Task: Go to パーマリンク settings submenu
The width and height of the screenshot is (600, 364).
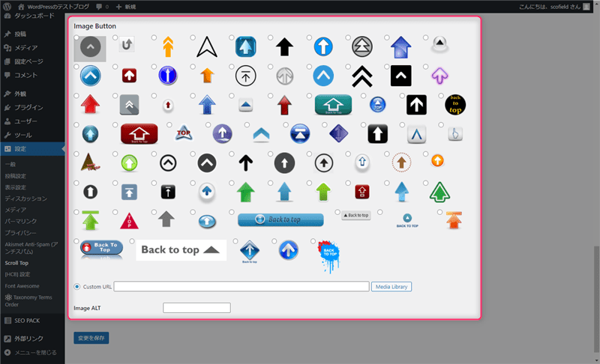Action: pyautogui.click(x=21, y=221)
